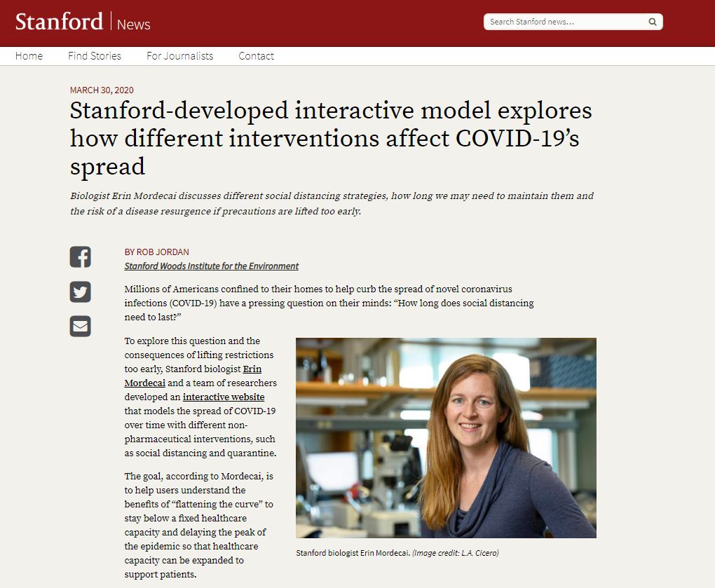Click the News header link

pyautogui.click(x=134, y=24)
